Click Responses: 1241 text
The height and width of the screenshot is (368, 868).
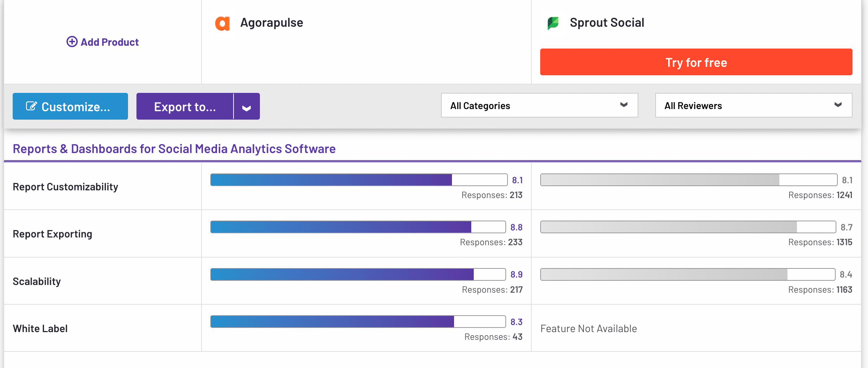pyautogui.click(x=820, y=195)
